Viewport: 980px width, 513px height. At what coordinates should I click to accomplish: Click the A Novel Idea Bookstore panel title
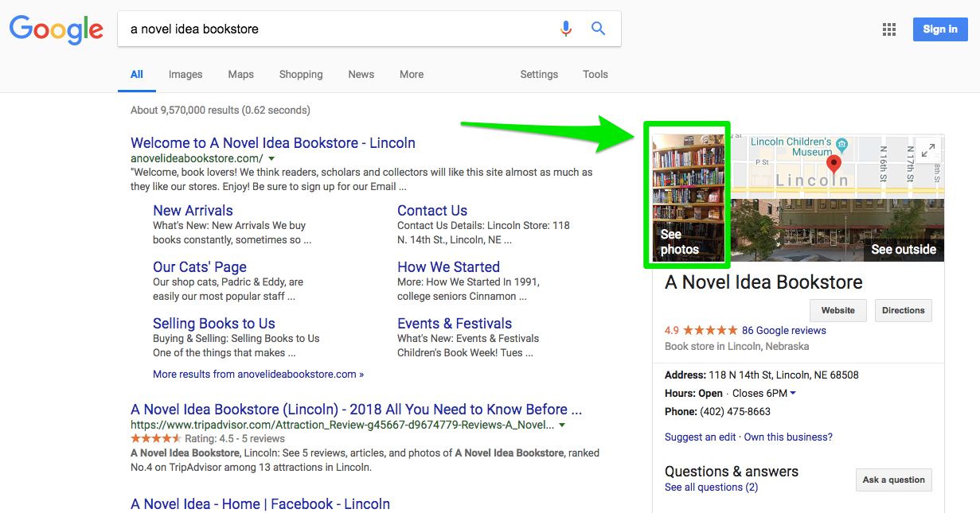point(763,282)
